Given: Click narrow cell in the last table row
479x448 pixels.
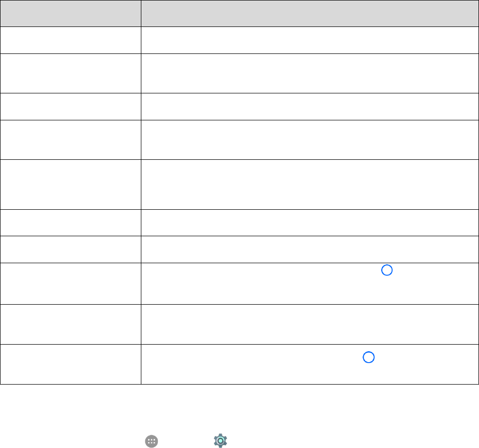Looking at the screenshot, I should click(70, 364).
